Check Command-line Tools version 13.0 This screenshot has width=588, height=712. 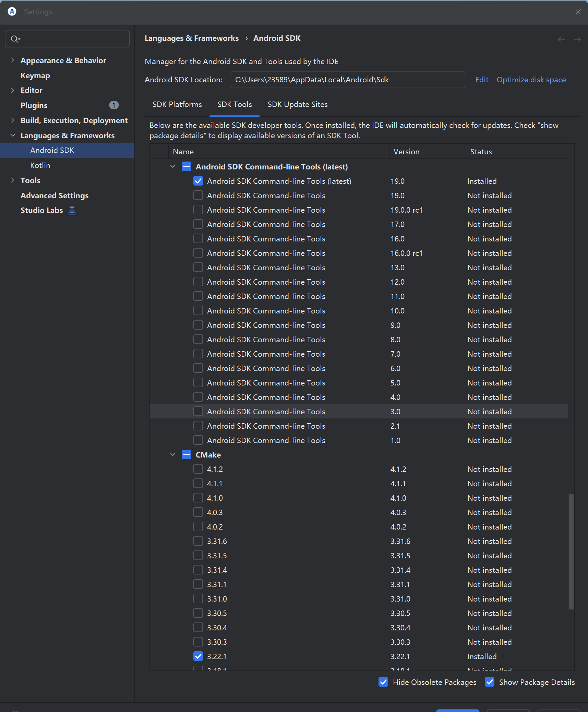coord(198,268)
